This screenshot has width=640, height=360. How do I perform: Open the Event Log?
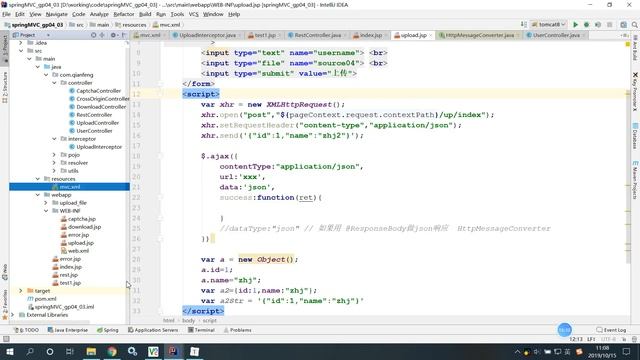611,330
